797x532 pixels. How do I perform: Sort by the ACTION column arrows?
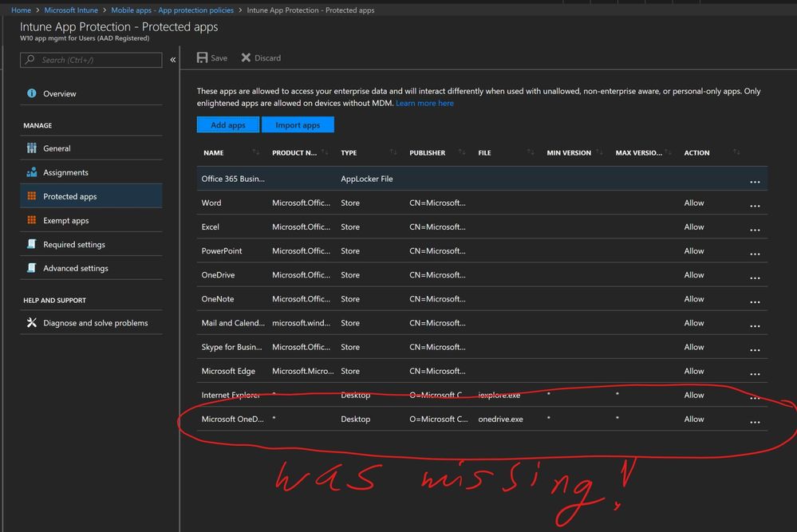(736, 152)
